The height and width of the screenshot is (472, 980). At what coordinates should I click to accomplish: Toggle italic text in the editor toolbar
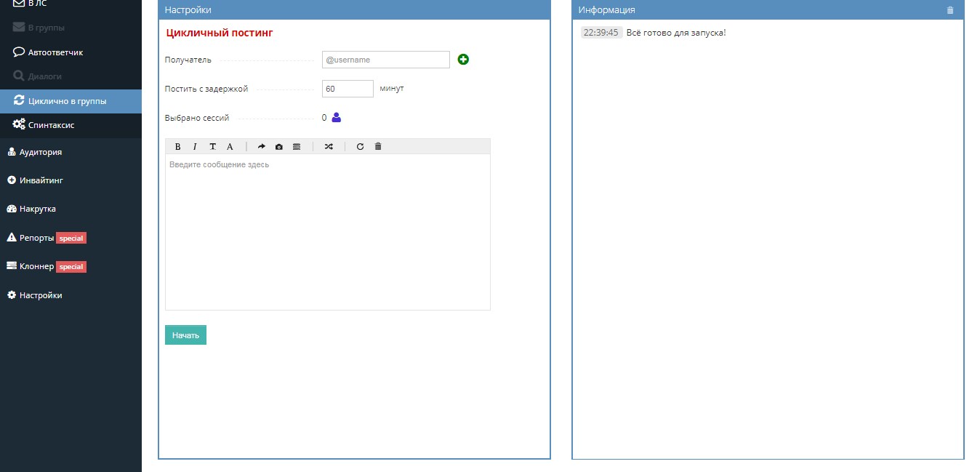point(195,147)
